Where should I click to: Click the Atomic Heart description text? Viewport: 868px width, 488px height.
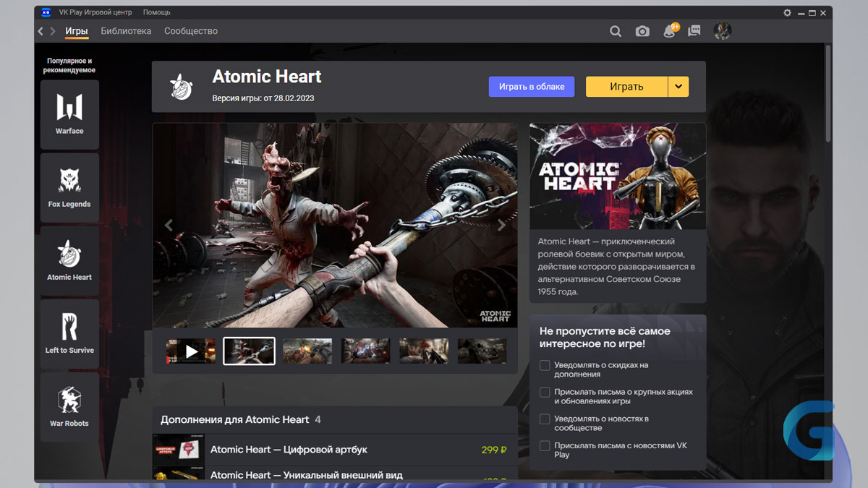click(616, 267)
